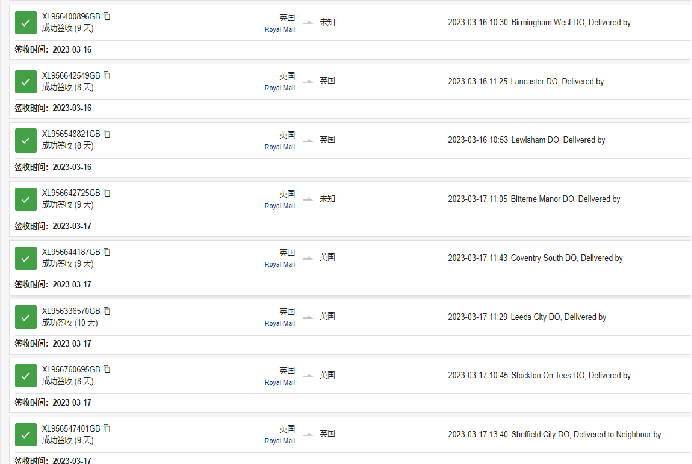
Task: Open Royal Mail link in Leeds City row
Action: 279,323
